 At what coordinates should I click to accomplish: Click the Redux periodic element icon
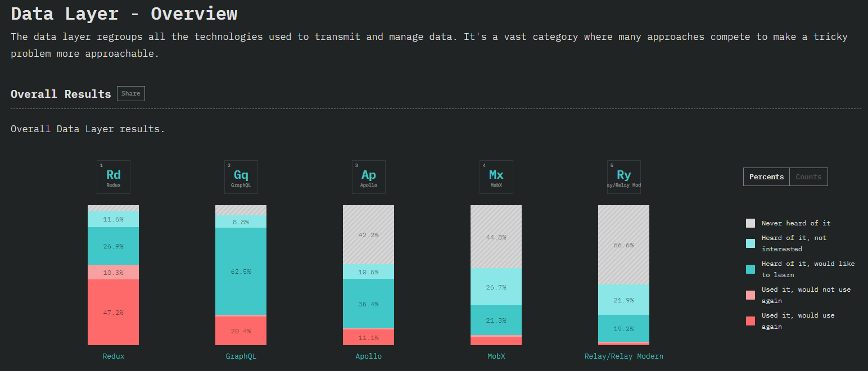114,177
